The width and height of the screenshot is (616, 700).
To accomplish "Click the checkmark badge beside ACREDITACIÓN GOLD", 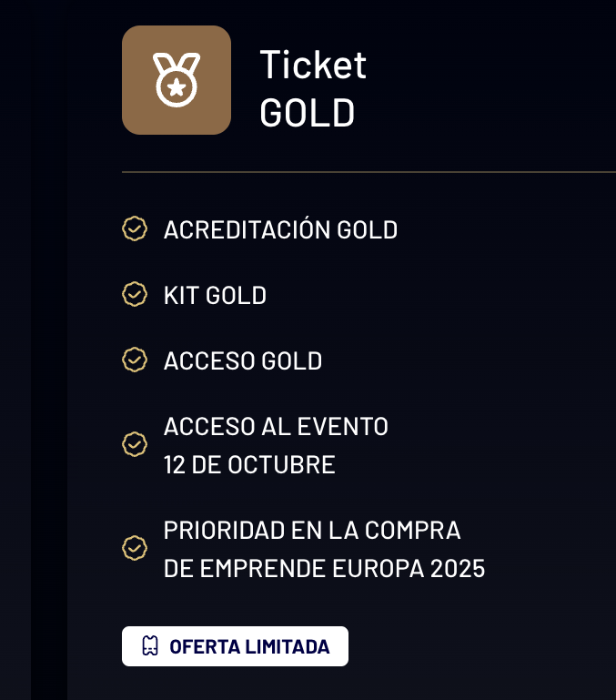I will click(135, 229).
